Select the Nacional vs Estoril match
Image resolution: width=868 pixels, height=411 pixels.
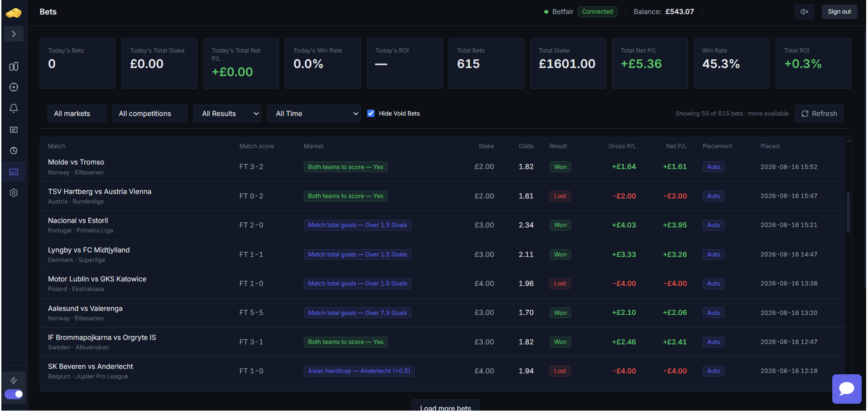(442, 225)
